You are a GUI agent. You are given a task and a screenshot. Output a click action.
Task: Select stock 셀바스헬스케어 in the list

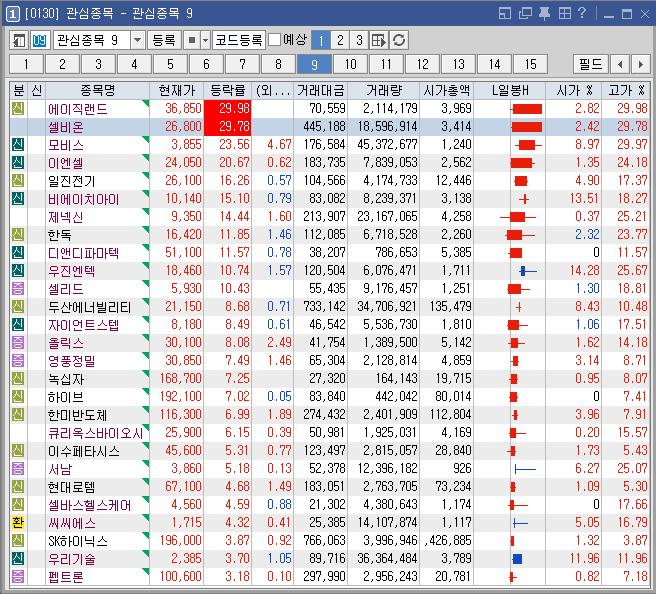pos(90,505)
